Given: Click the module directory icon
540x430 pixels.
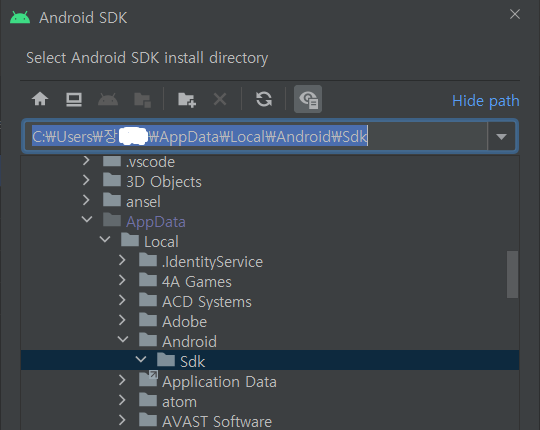Looking at the screenshot, I should pos(142,100).
